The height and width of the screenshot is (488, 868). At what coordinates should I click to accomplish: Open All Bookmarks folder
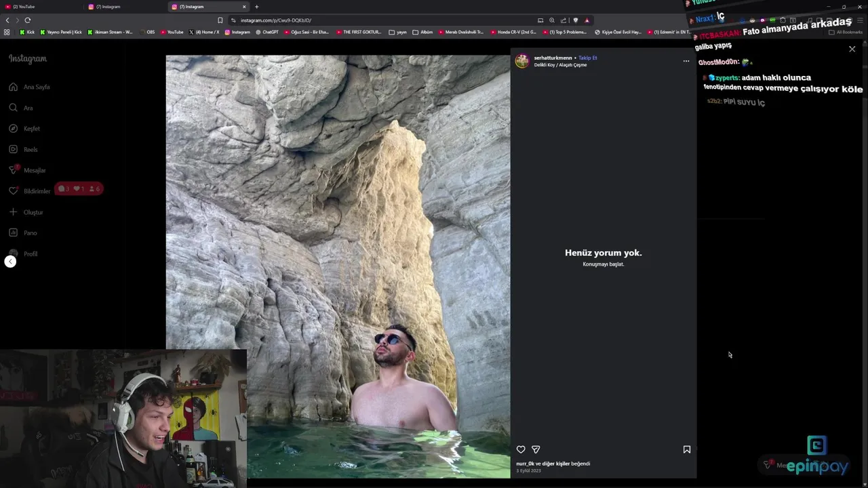pos(846,32)
